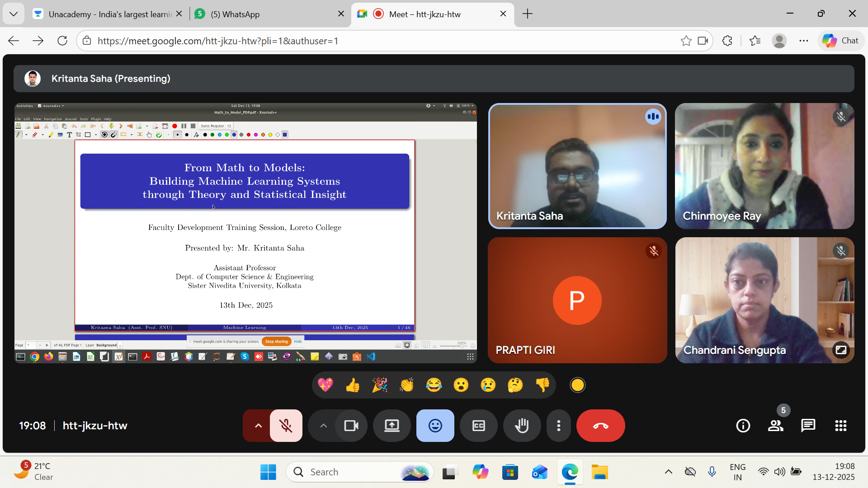The image size is (868, 488).
Task: Click the Raise hand icon
Action: click(x=522, y=426)
